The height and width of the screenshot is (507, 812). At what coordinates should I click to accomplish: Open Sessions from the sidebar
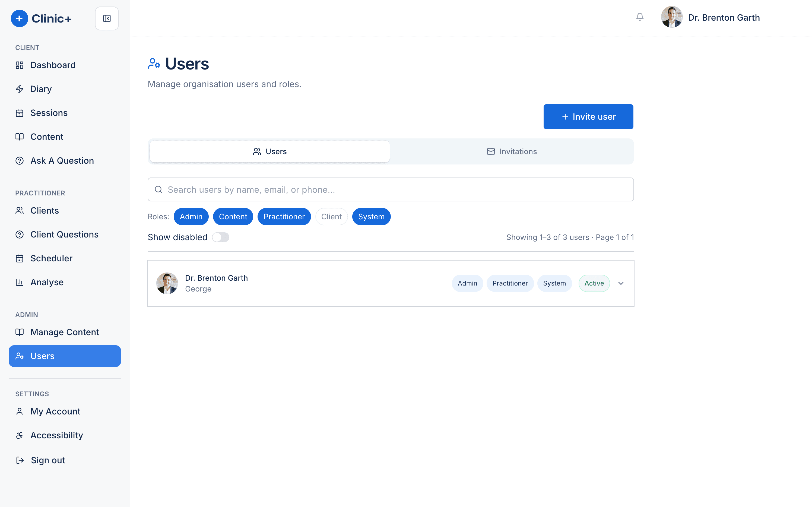(x=65, y=113)
